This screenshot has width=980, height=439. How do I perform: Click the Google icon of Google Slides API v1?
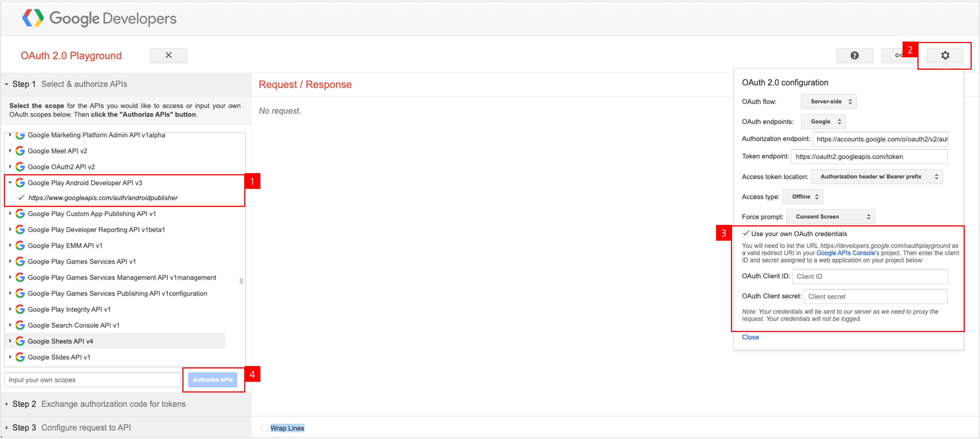pos(20,357)
